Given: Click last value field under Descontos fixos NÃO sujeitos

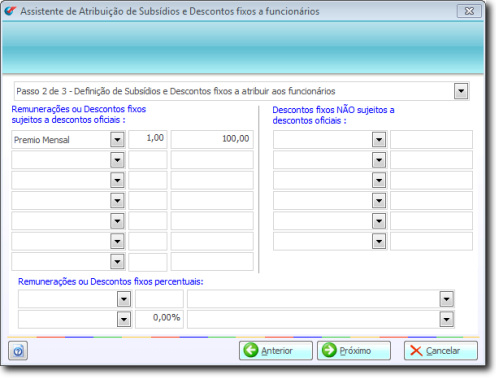Looking at the screenshot, I should 431,241.
